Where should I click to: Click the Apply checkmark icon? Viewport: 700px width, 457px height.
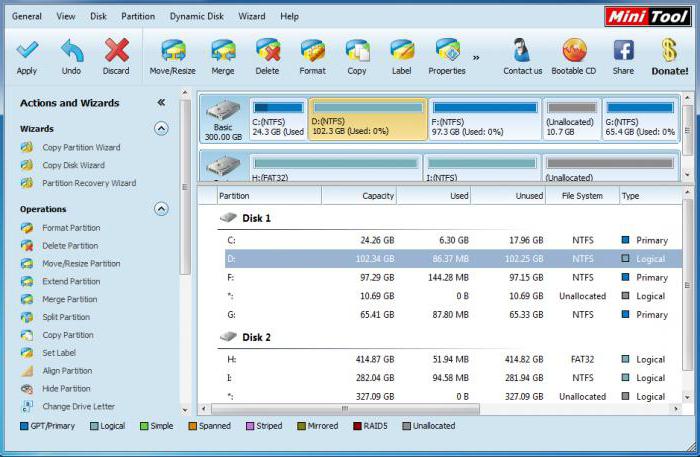pos(27,52)
